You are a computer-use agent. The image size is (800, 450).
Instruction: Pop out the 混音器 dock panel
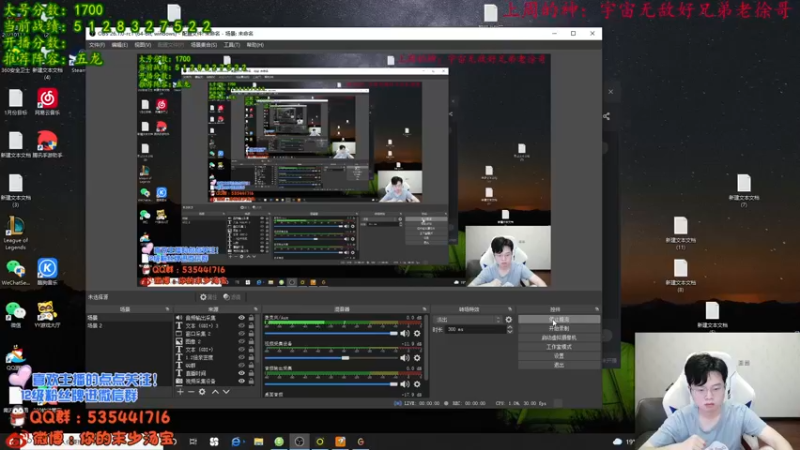pos(424,309)
